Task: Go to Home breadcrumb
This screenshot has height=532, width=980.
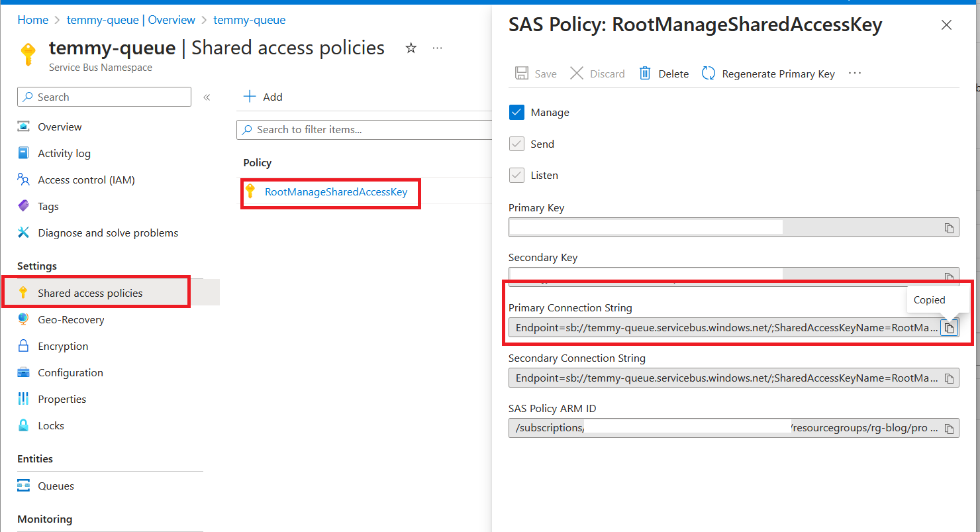Action: coord(33,20)
